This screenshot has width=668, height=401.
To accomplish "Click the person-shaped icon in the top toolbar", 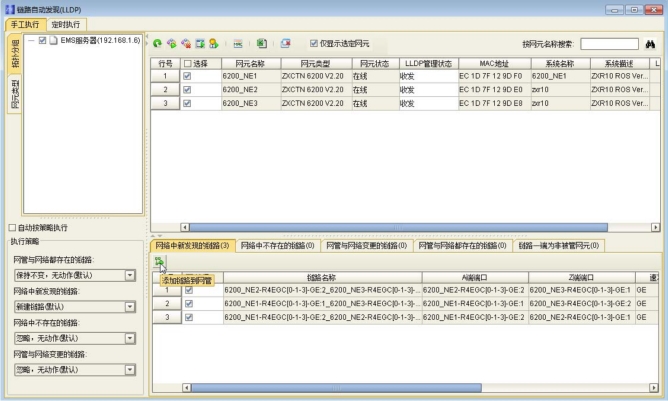I will pos(214,44).
